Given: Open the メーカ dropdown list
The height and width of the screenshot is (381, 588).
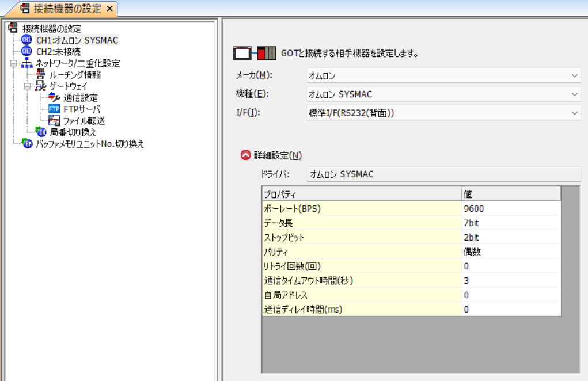Looking at the screenshot, I should (x=574, y=76).
